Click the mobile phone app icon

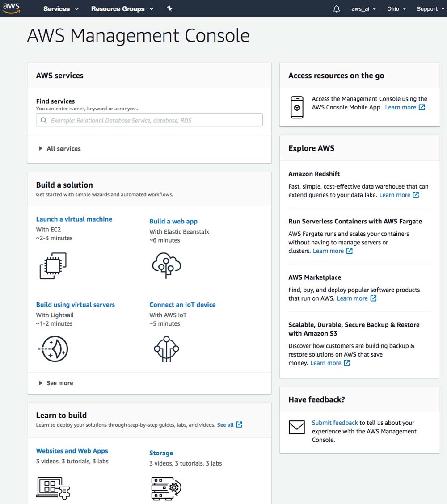pyautogui.click(x=297, y=107)
